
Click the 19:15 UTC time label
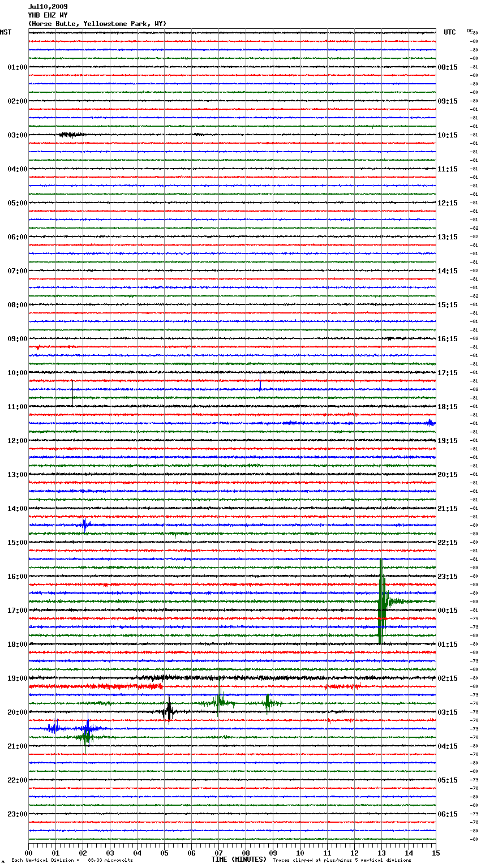(448, 441)
